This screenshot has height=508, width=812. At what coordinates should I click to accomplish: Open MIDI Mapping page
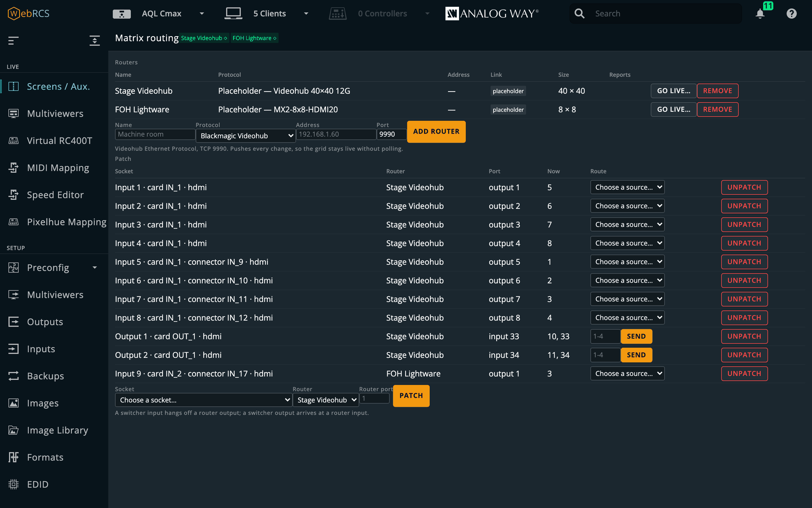(x=58, y=168)
